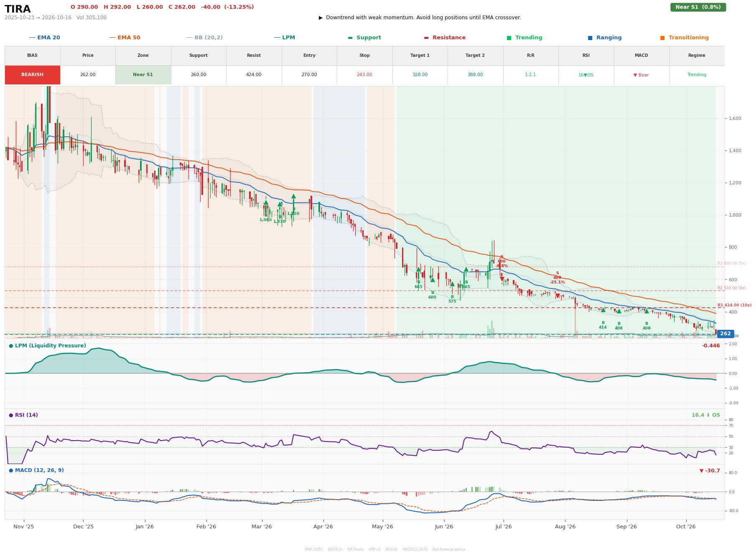Click the R1 424.00 (10x) resistance label

[734, 305]
